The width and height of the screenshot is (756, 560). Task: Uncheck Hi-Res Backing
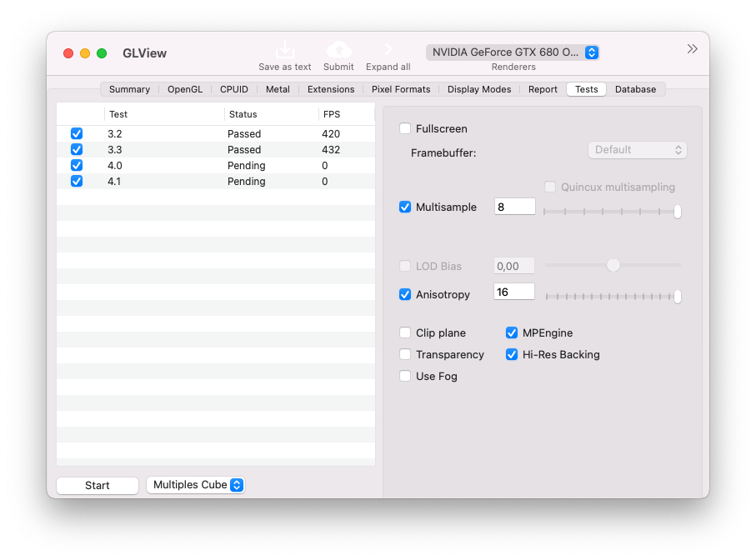[512, 355]
